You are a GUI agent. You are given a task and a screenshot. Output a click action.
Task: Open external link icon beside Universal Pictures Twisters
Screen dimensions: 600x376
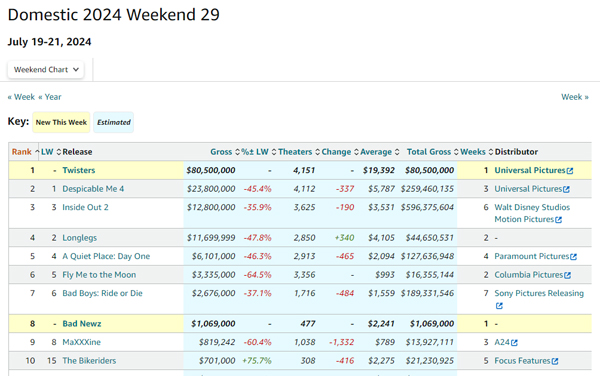[x=570, y=171]
